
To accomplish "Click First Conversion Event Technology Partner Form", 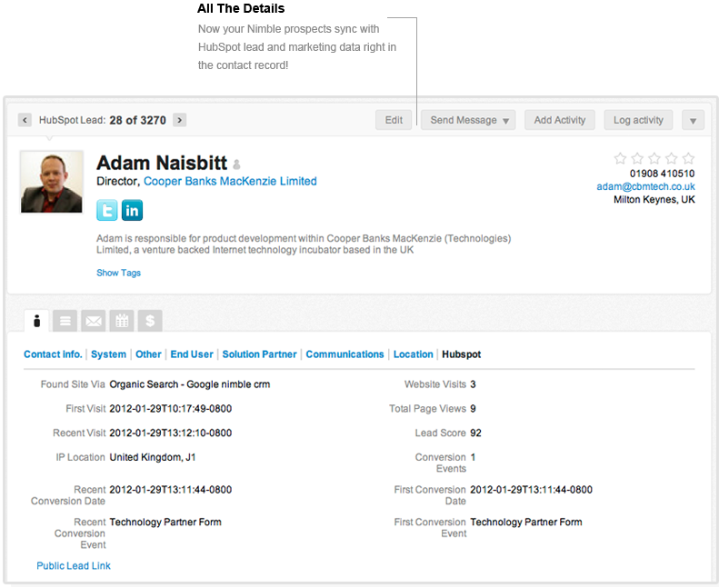I will click(x=526, y=523).
